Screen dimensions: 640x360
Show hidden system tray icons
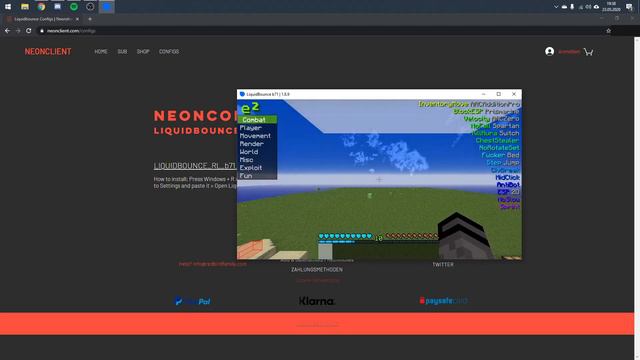click(x=556, y=7)
